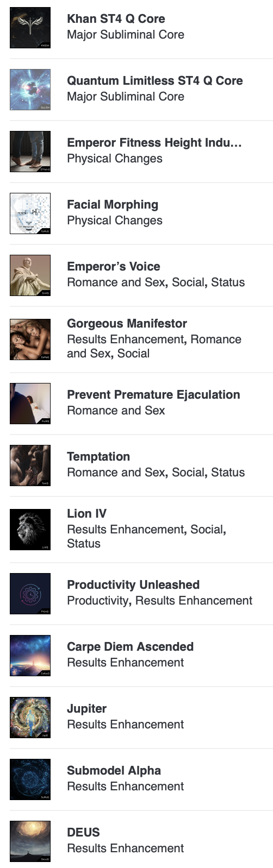Select the Emperor's Voice title
The width and height of the screenshot is (273, 868).
114,266
